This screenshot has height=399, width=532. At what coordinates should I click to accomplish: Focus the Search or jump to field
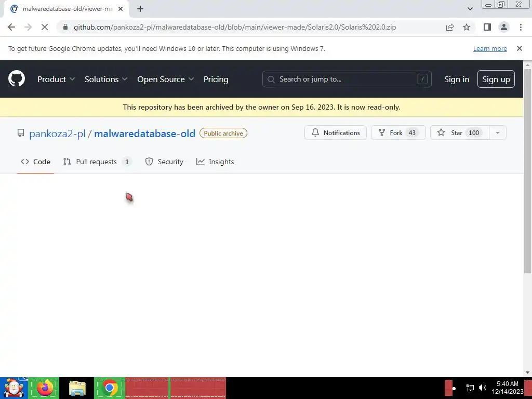point(347,79)
